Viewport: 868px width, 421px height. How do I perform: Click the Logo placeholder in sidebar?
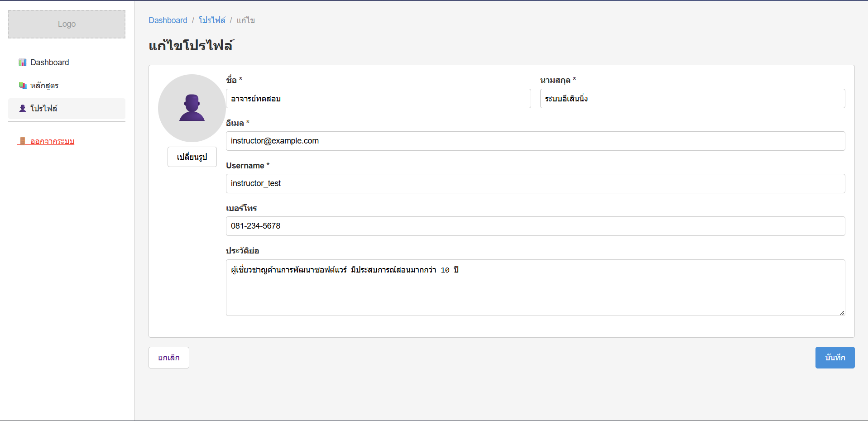coord(67,24)
